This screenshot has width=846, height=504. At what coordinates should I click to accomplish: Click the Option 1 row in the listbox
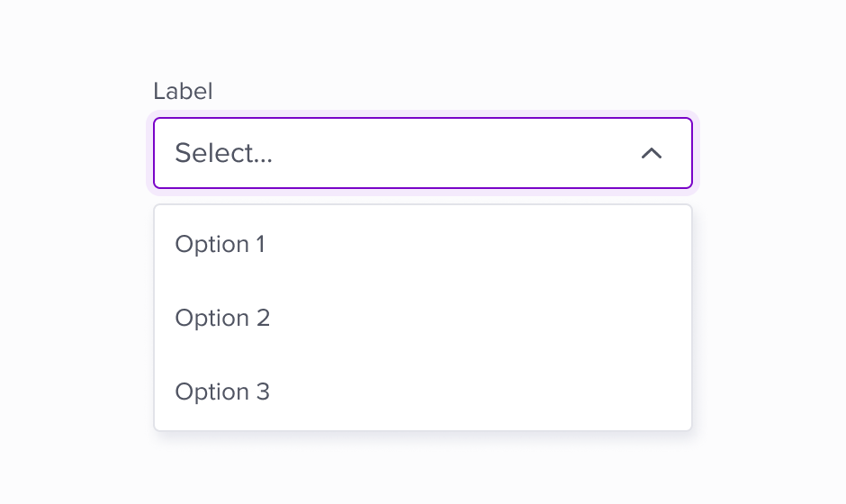point(422,244)
